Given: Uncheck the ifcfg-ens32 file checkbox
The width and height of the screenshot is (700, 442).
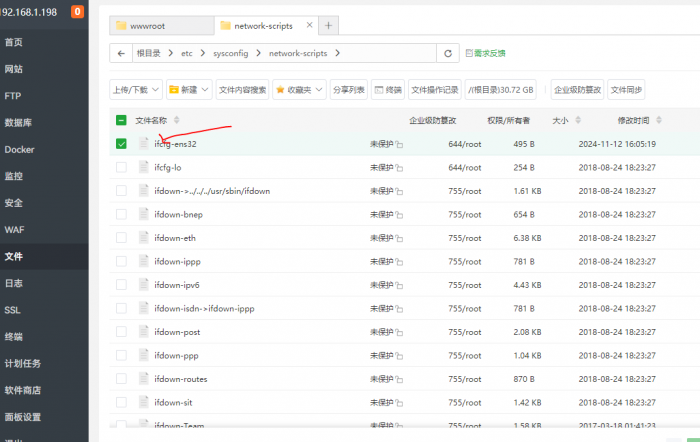Looking at the screenshot, I should (121, 144).
